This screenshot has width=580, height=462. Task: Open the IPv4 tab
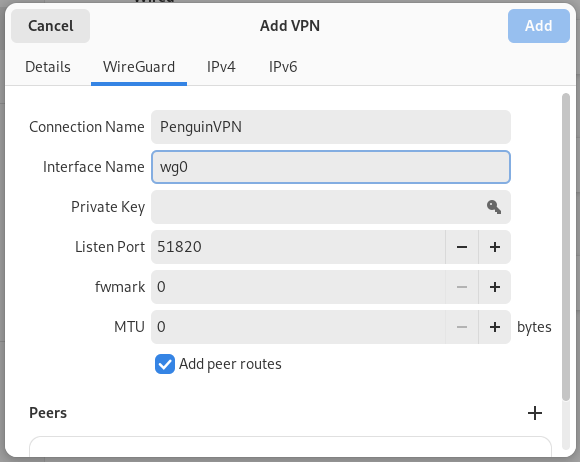point(221,67)
